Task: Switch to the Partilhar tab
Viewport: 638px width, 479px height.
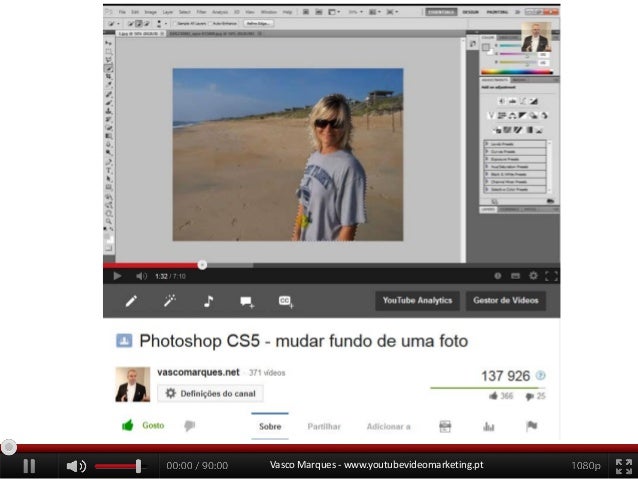Action: pos(324,427)
